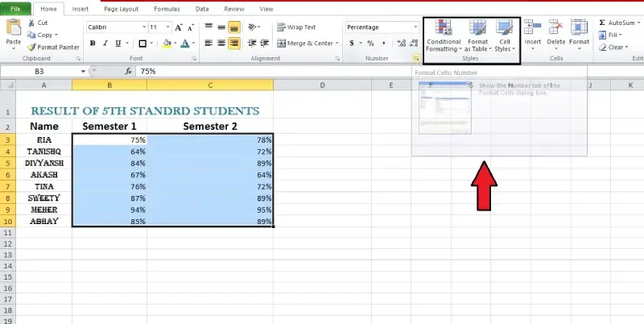The image size is (644, 324).
Task: Apply Comma Style format
Action: point(383,44)
